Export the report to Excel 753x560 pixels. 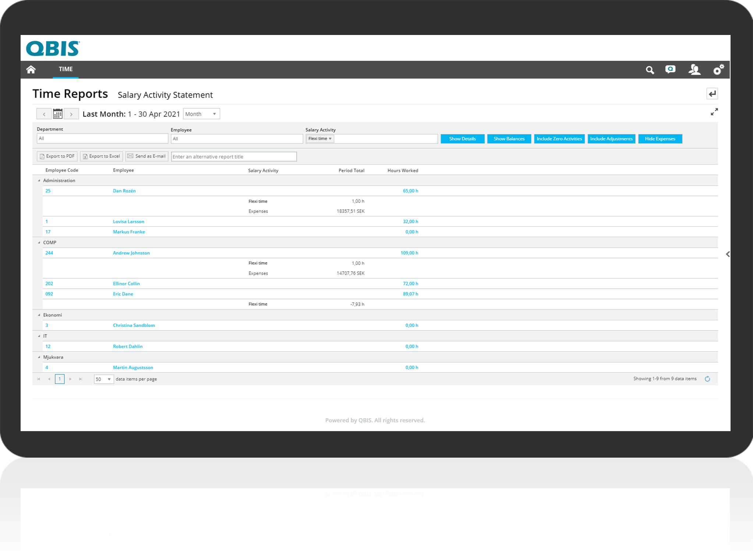[x=101, y=156]
